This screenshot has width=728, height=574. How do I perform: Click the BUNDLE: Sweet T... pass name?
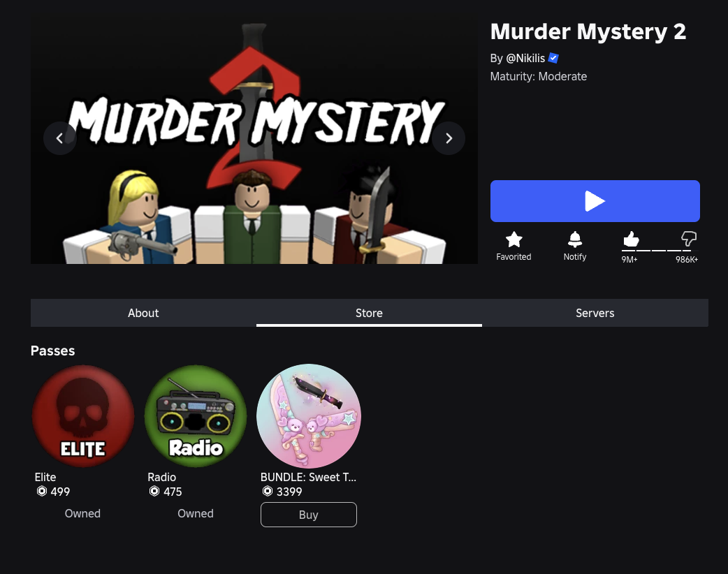click(x=308, y=477)
